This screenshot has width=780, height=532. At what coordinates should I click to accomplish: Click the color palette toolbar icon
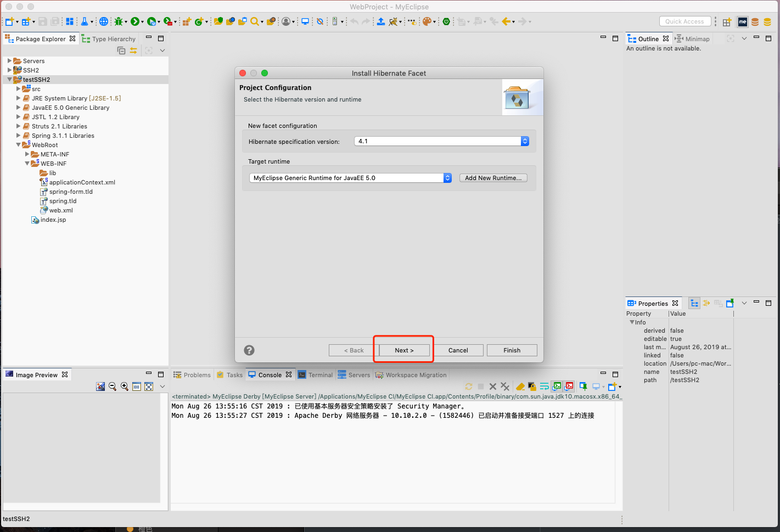click(427, 21)
